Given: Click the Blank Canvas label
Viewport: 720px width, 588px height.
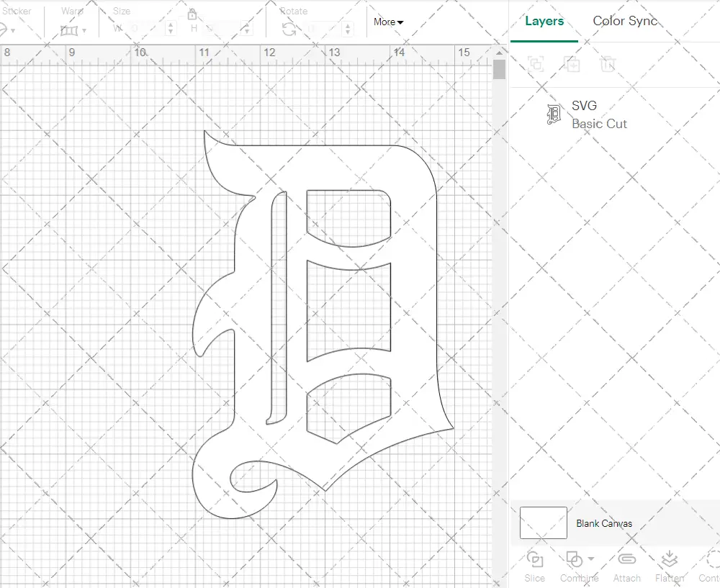Looking at the screenshot, I should tap(604, 523).
